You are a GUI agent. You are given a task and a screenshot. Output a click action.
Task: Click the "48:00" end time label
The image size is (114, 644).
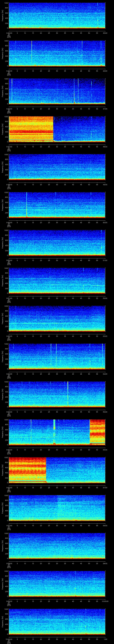pos(105,147)
